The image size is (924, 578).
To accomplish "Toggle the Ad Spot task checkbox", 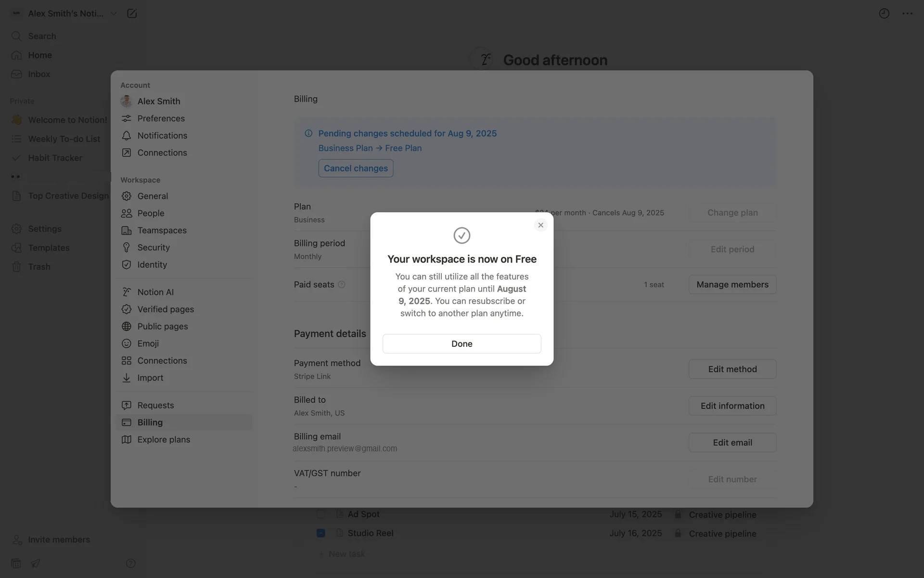I will click(321, 514).
